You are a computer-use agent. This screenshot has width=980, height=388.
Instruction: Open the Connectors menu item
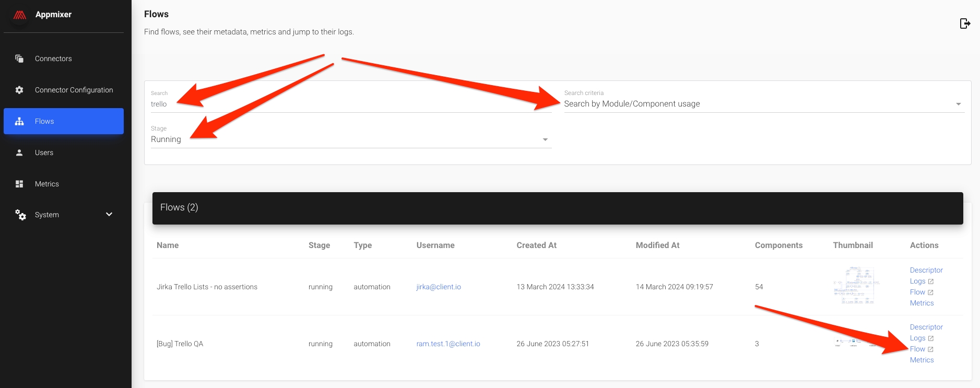(53, 58)
